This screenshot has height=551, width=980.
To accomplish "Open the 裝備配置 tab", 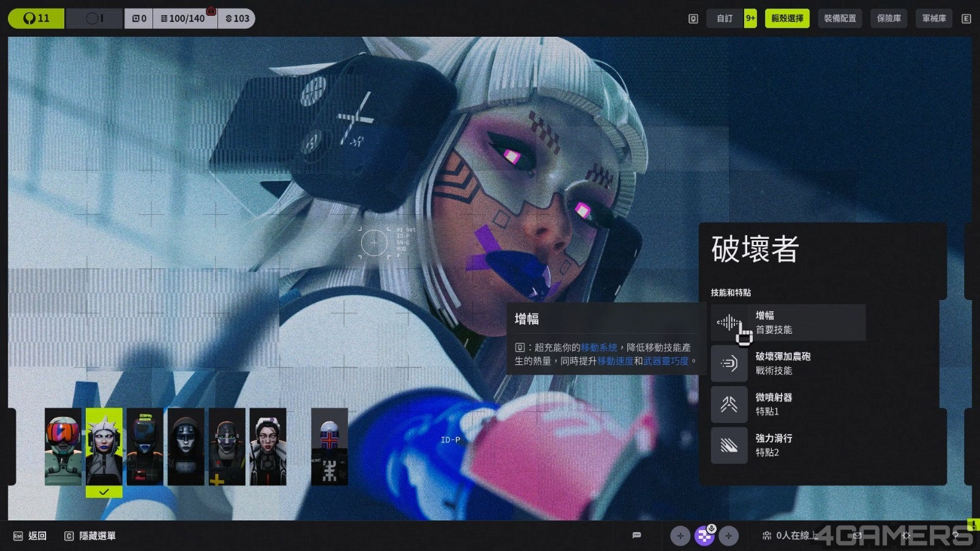I will [x=840, y=18].
